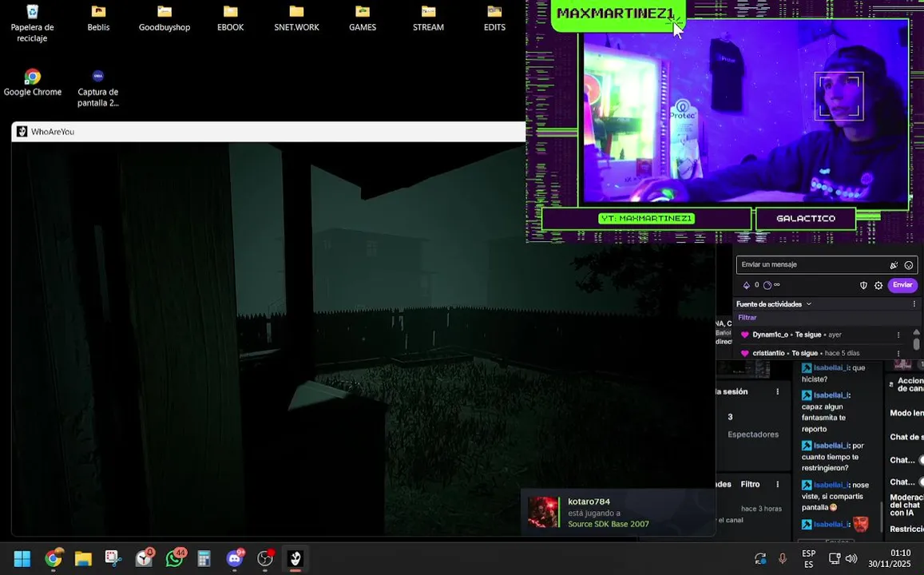
Task: Open the Clock app in the taskbar
Action: point(145,558)
